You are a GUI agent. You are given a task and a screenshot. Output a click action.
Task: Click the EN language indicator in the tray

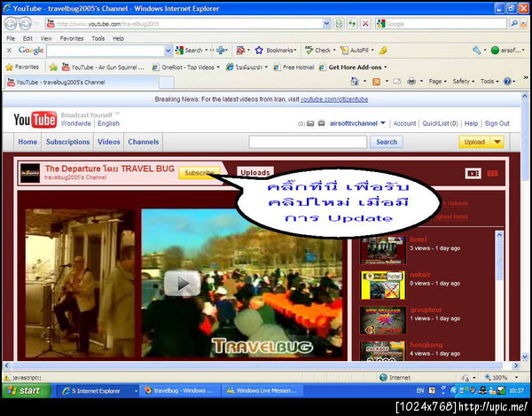click(420, 391)
